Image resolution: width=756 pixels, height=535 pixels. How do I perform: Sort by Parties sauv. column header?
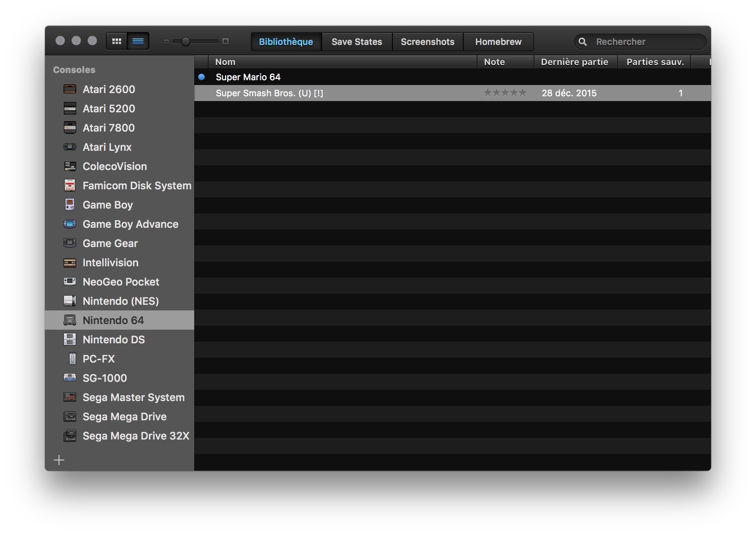point(654,62)
